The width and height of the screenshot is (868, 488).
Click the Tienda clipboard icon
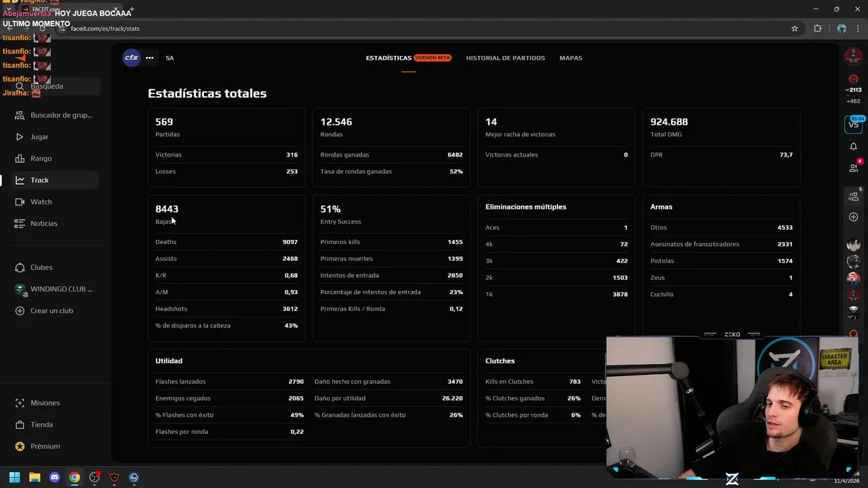[20, 425]
